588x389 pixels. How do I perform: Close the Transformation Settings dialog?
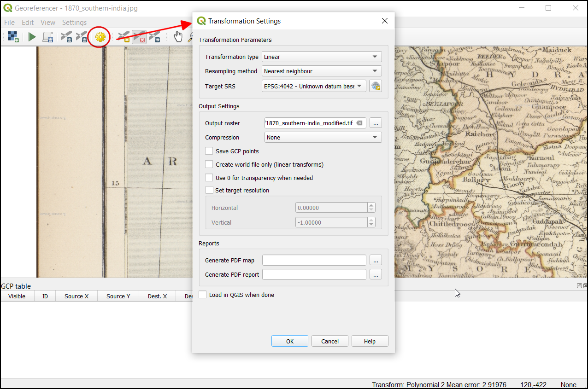[x=385, y=21]
